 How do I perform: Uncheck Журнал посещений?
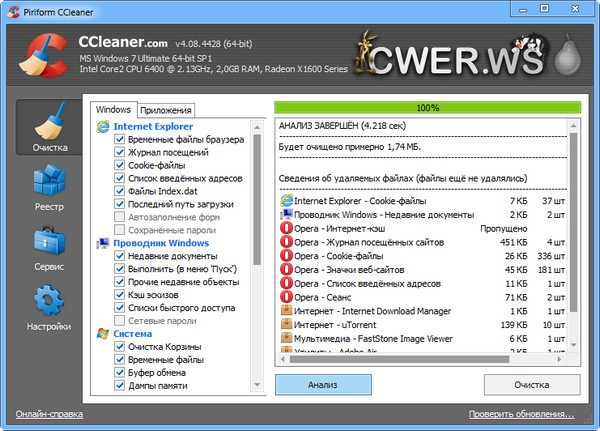tap(119, 152)
